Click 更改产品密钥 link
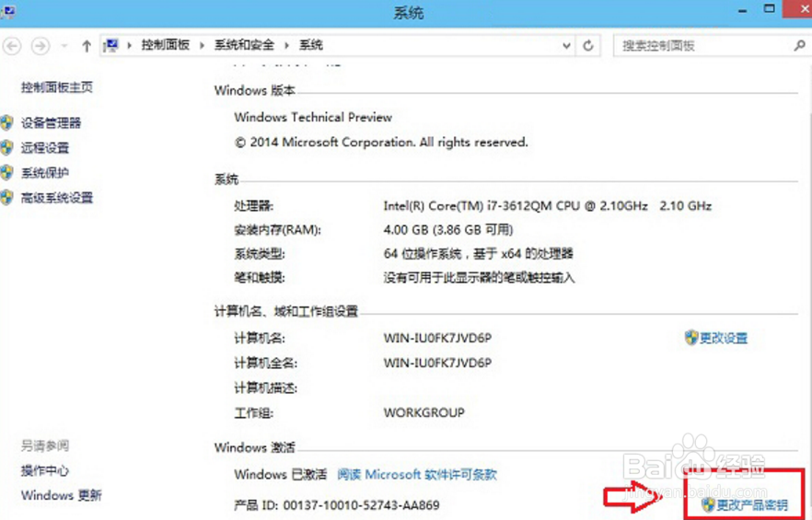The image size is (812, 520). [752, 505]
